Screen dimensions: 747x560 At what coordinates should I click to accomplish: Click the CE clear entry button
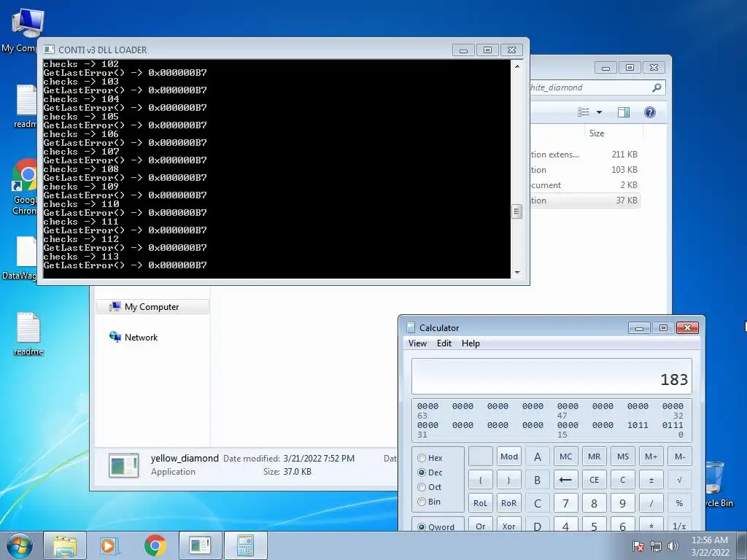594,480
